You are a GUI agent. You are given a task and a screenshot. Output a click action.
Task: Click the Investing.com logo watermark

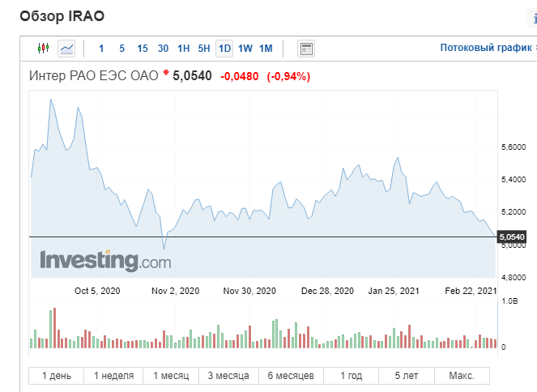point(105,261)
